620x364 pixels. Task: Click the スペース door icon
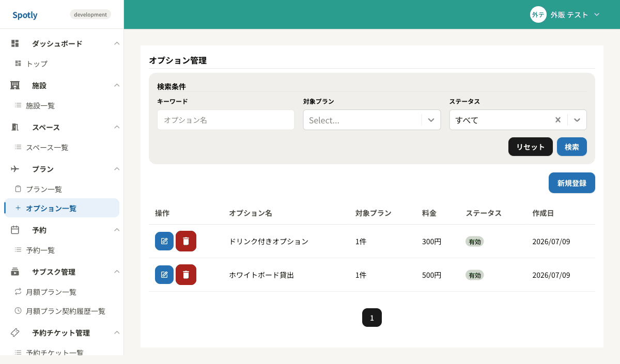pos(15,127)
